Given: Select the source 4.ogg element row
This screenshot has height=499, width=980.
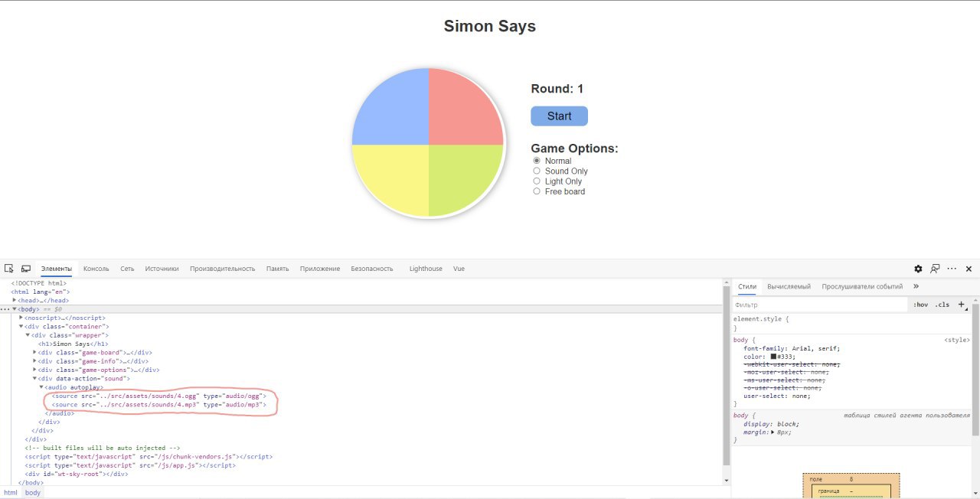Looking at the screenshot, I should [158, 396].
